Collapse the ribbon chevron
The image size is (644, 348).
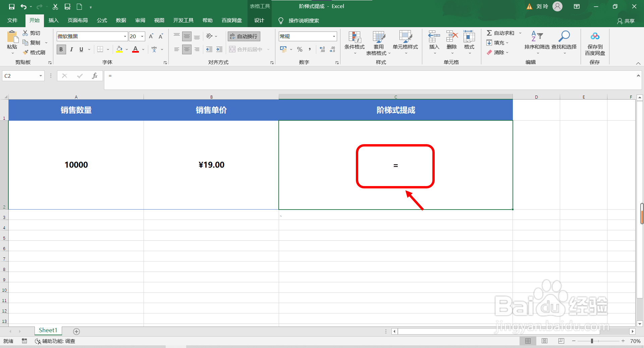click(638, 63)
